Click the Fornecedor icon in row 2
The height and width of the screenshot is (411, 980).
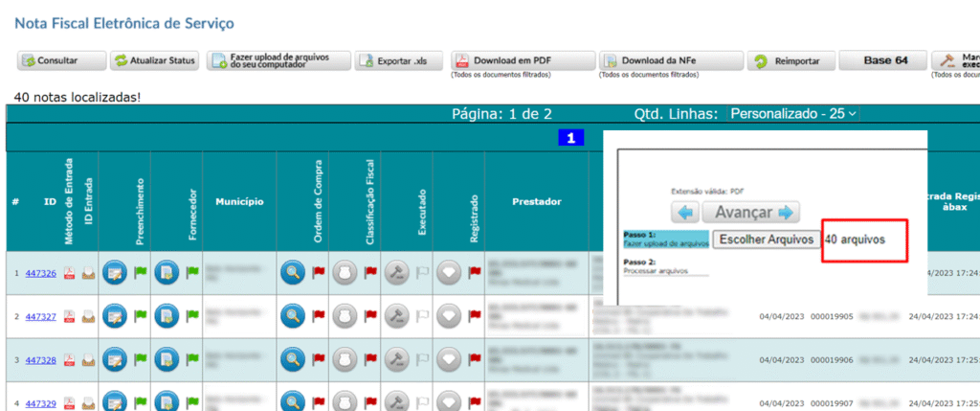167,316
